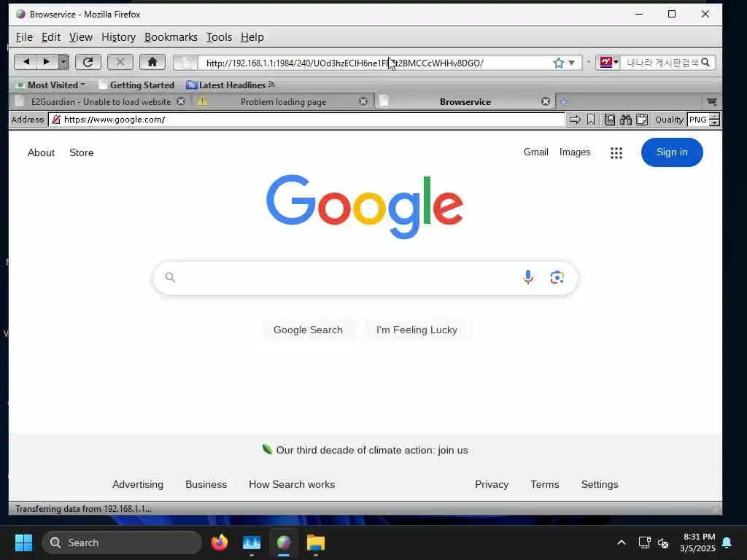Select the Browservice tab

465,101
